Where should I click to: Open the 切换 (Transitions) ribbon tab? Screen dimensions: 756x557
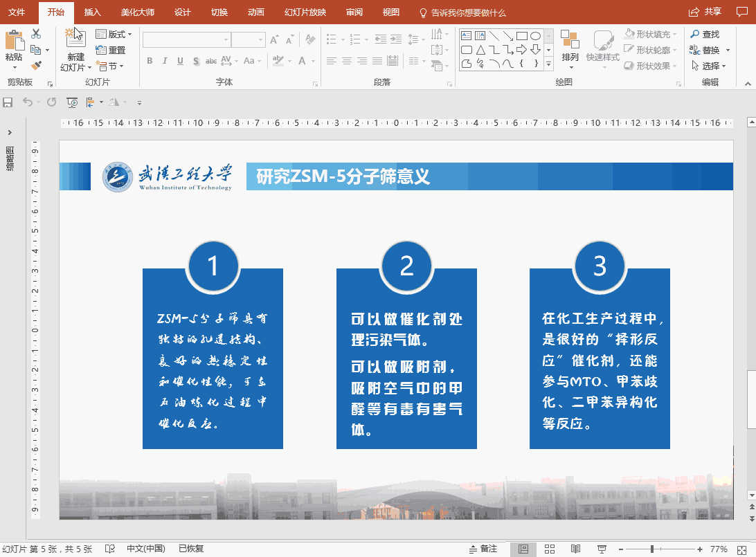[x=219, y=12]
